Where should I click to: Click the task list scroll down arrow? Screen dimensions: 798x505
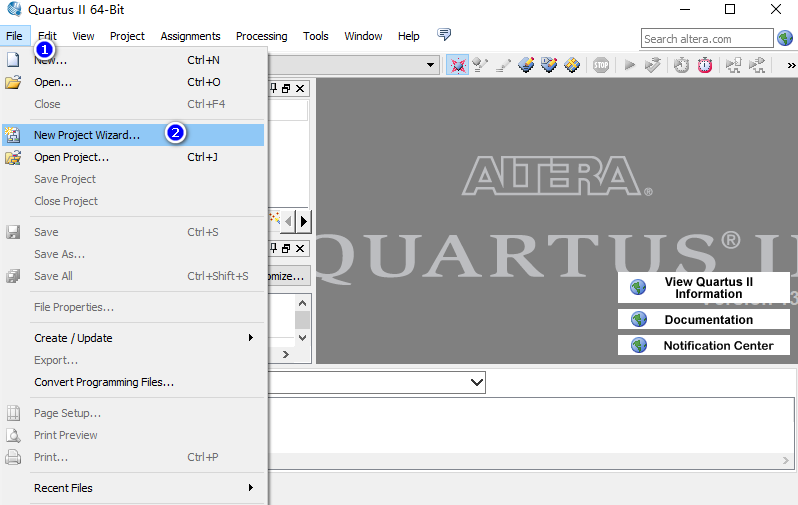[302, 338]
